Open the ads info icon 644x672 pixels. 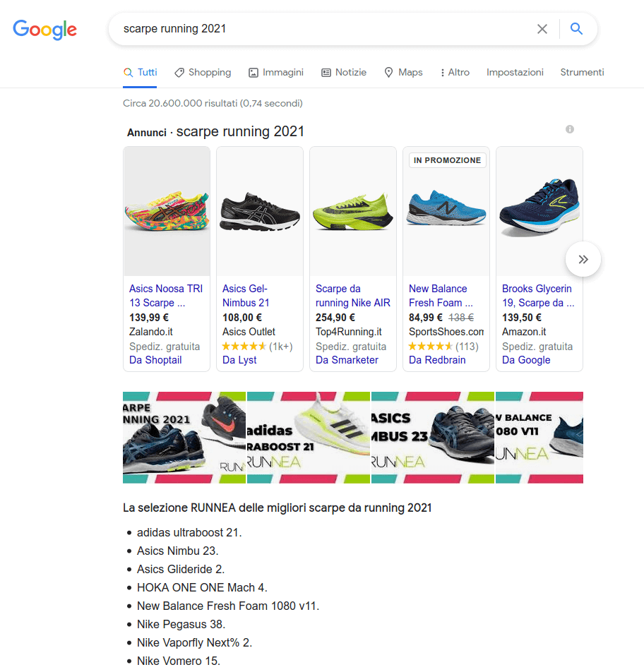click(569, 129)
